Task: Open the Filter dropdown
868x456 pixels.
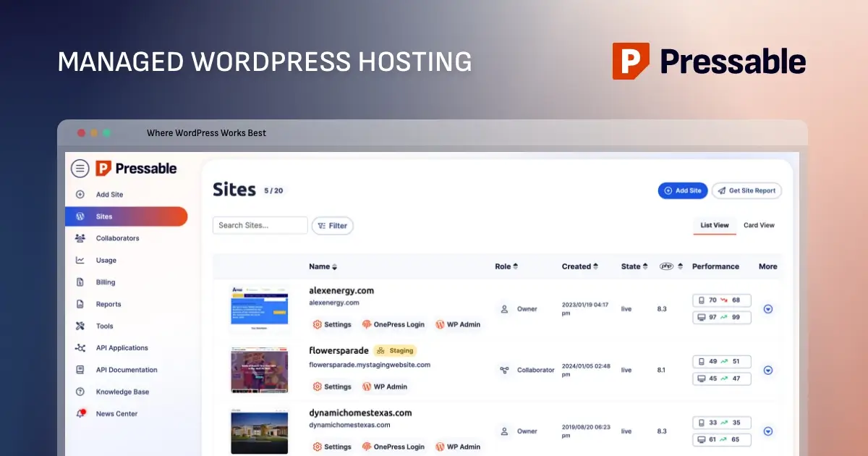Action: (333, 225)
